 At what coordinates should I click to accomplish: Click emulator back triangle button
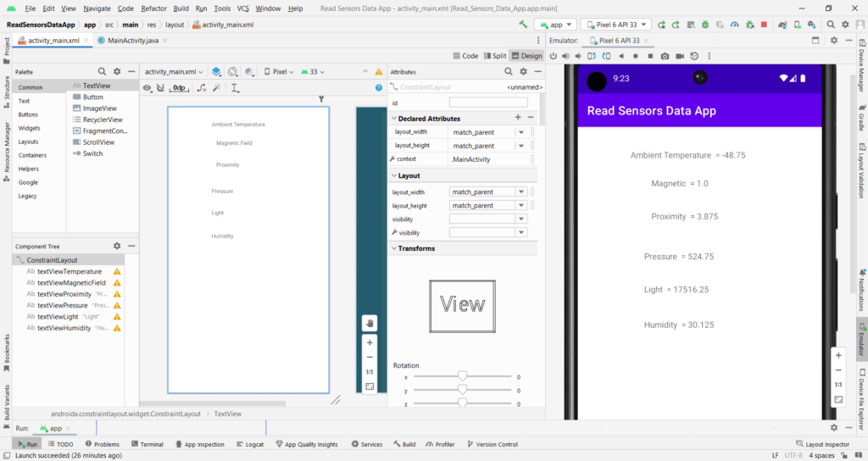[x=621, y=56]
